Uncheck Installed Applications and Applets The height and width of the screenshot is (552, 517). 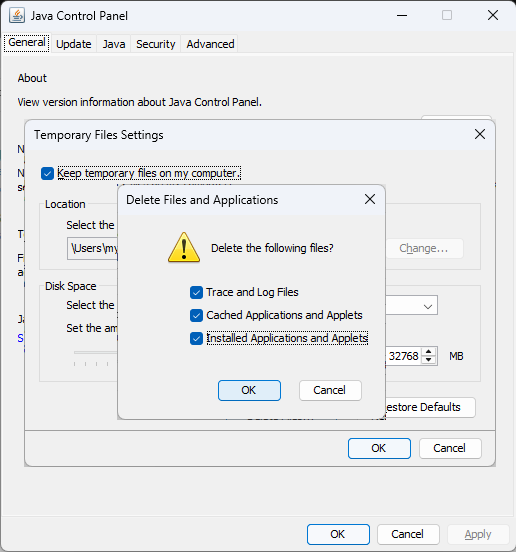point(196,338)
